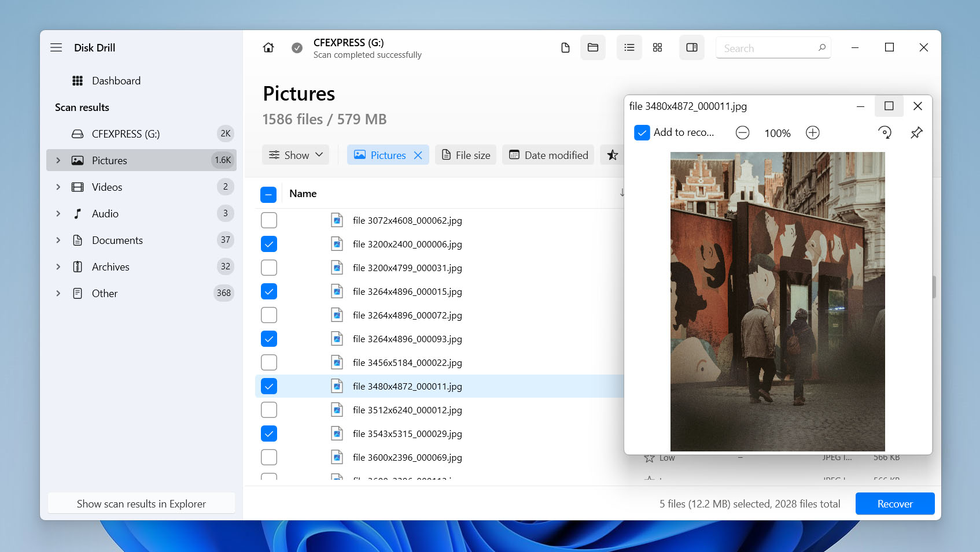Toggle the select-all checkbox beside Name
Screen dimensions: 980x552
coord(268,194)
